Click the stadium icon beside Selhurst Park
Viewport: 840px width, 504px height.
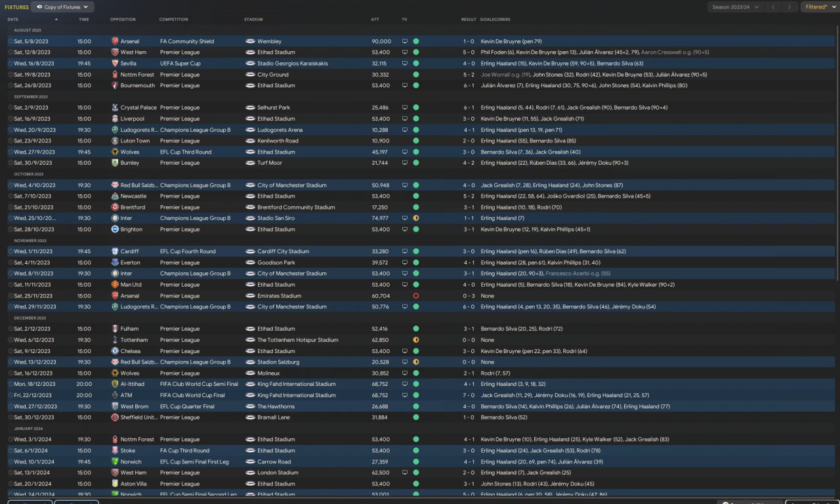pos(250,108)
